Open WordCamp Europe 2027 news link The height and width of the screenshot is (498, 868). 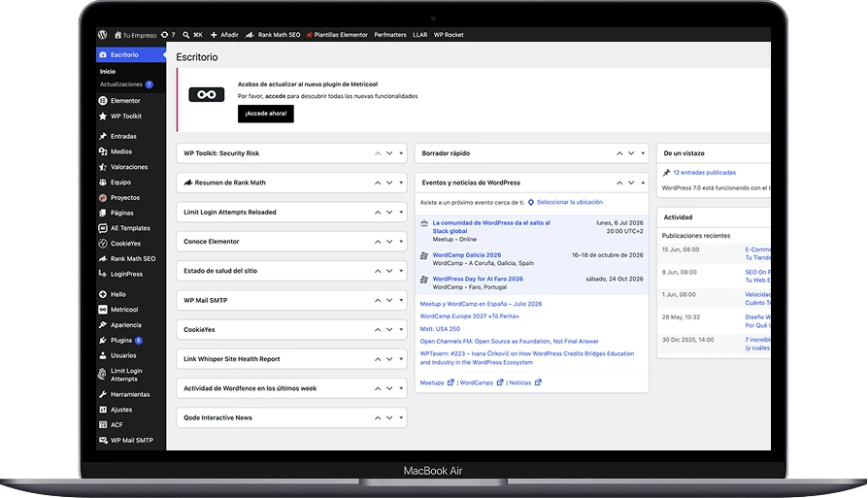coord(469,316)
